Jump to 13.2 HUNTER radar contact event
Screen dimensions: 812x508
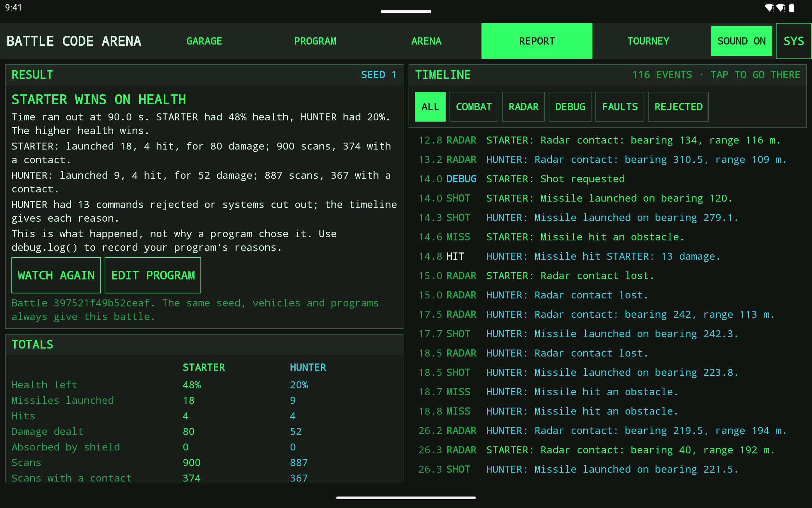pyautogui.click(x=607, y=160)
